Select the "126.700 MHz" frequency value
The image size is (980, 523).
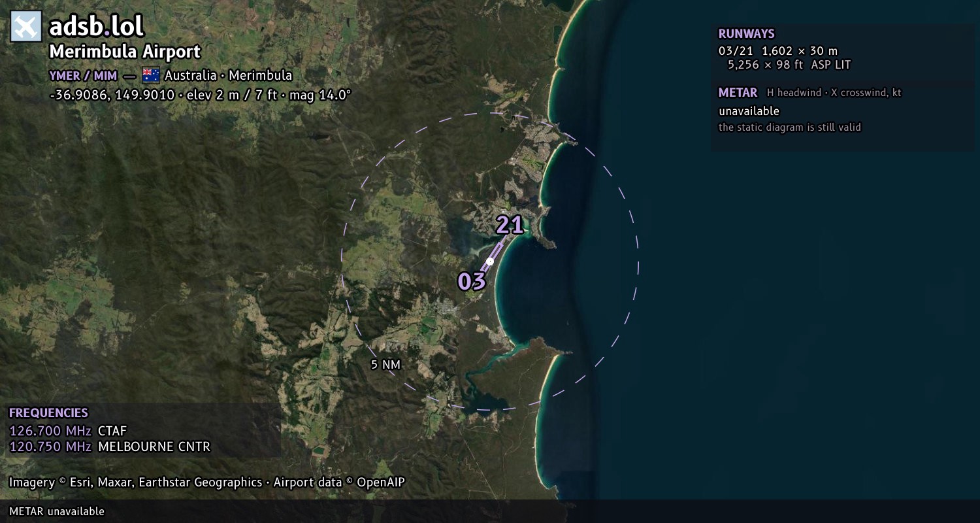tap(50, 431)
